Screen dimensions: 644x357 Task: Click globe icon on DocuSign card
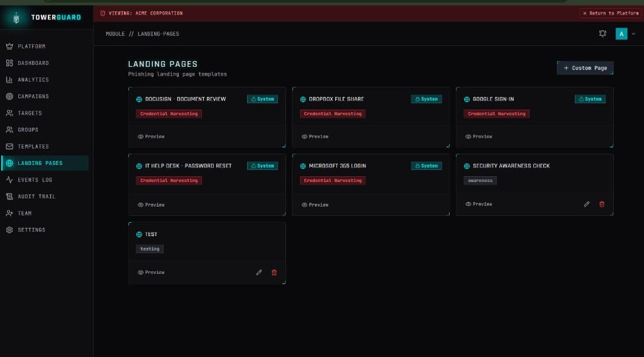pos(139,99)
